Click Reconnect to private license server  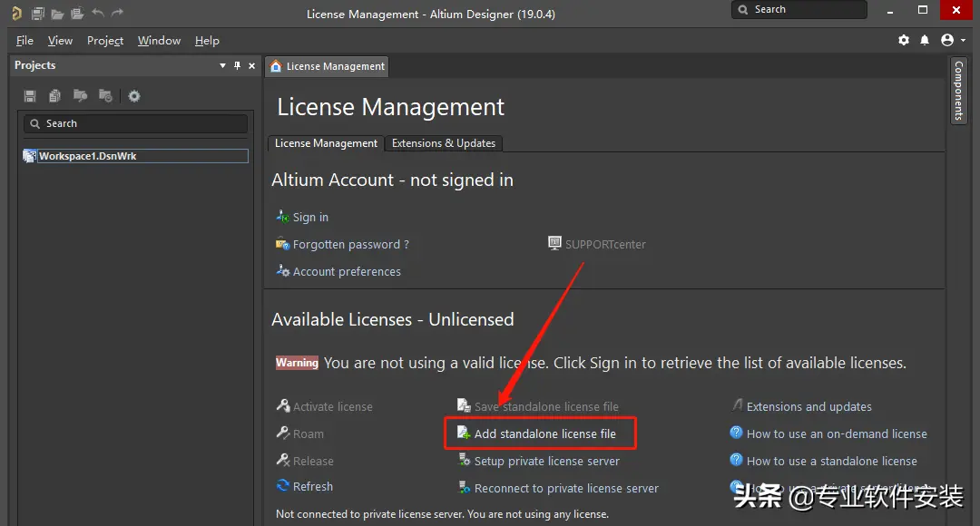[566, 489]
